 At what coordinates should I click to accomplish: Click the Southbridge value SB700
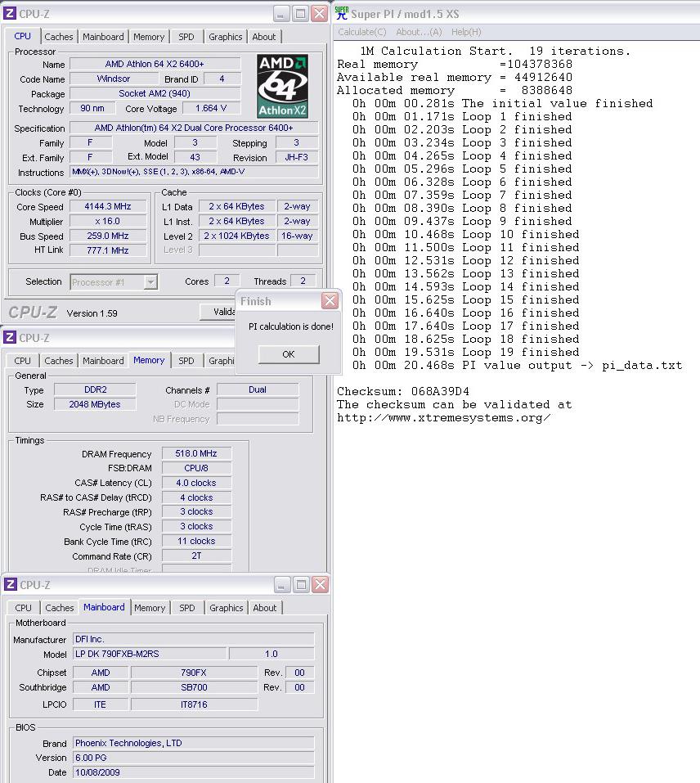pyautogui.click(x=194, y=687)
